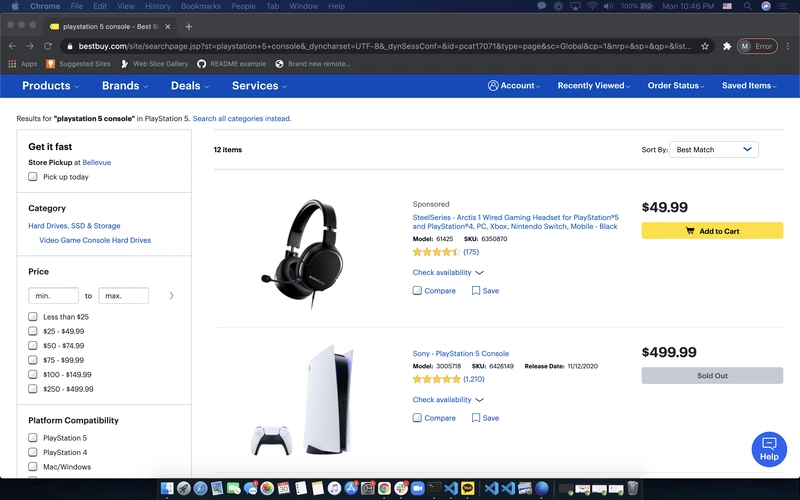The image size is (800, 500).
Task: Open the Sort By Best Match dropdown
Action: point(713,149)
